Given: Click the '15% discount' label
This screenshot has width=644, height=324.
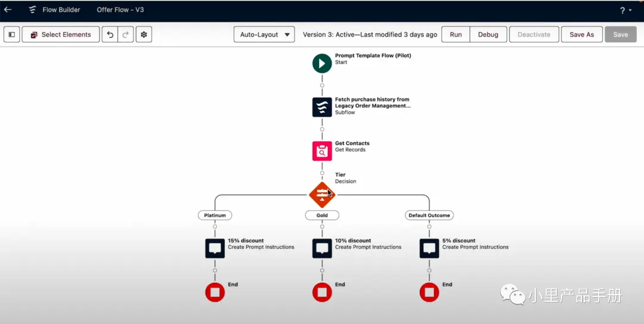Looking at the screenshot, I should (x=246, y=240).
